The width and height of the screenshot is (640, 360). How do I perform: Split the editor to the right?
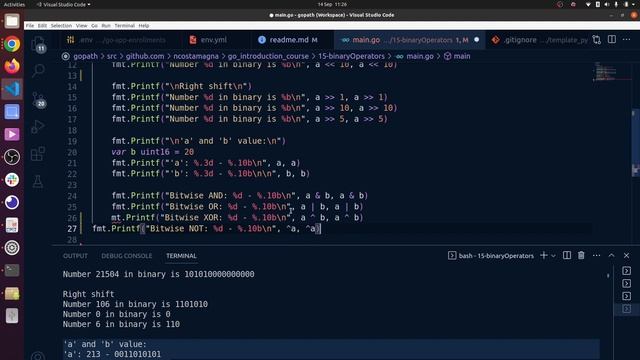611,40
